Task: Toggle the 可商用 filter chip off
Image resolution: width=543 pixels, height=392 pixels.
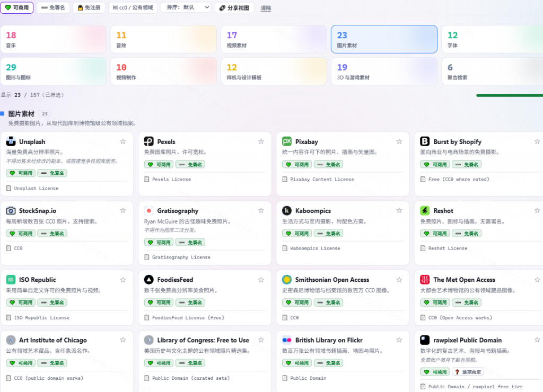Action: 17,7
